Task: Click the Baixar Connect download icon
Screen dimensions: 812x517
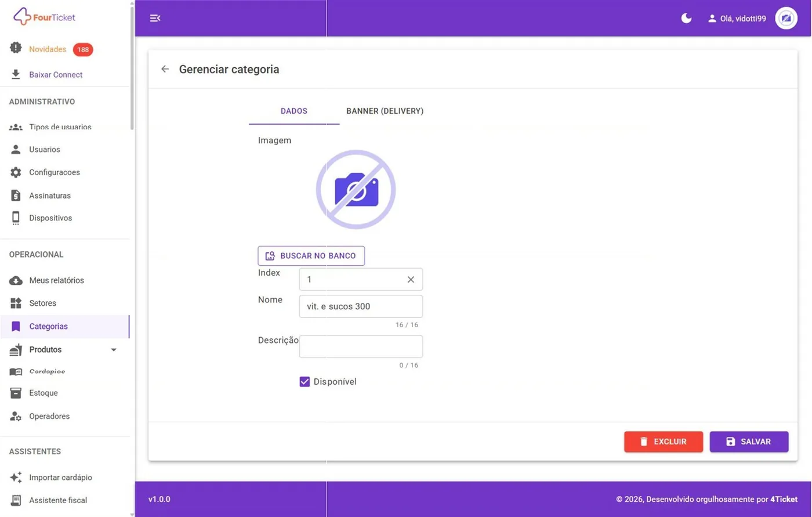Action: pyautogui.click(x=16, y=74)
